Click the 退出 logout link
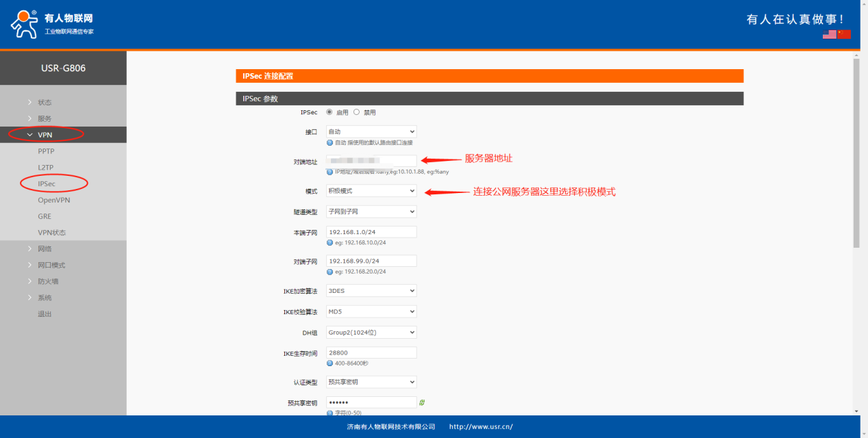868x438 pixels. [45, 314]
